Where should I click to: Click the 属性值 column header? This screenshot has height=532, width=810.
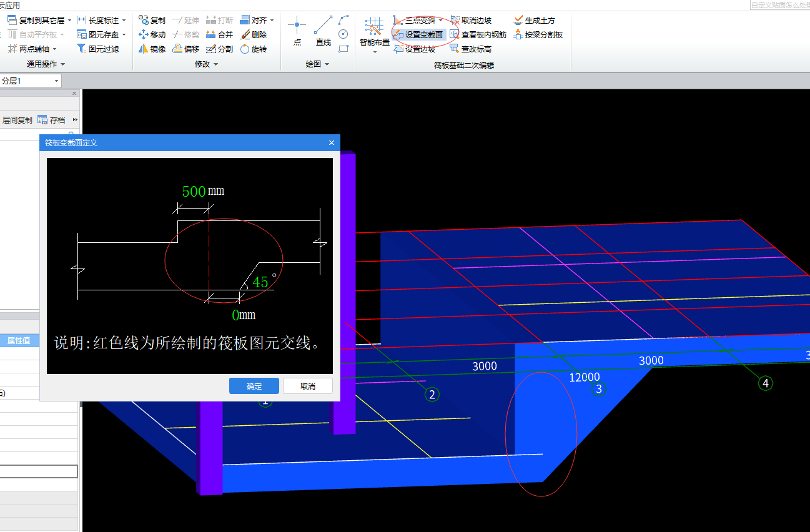(19, 340)
